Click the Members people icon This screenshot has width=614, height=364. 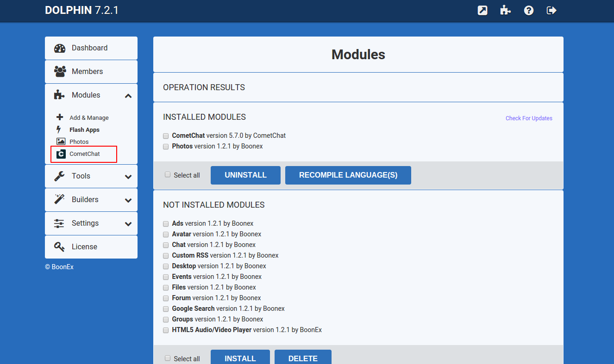[60, 71]
